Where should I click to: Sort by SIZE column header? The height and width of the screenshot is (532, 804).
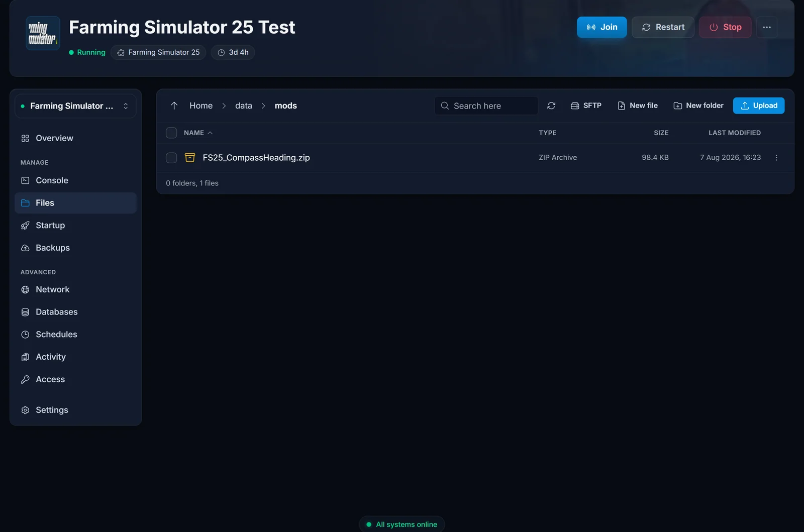coord(661,133)
